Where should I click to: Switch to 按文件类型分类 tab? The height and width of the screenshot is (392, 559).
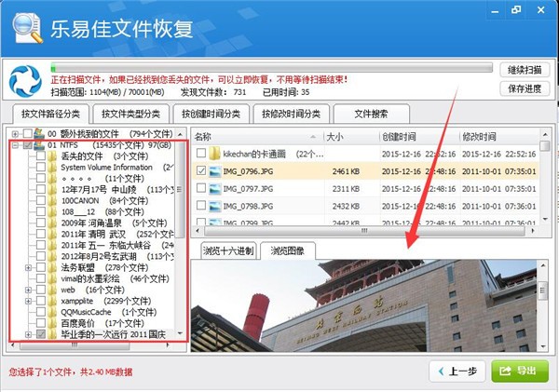(x=130, y=114)
